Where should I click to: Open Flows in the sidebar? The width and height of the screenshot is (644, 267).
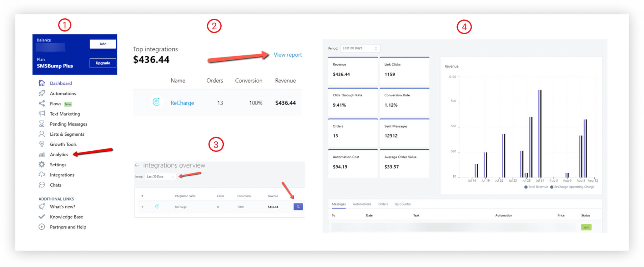(x=56, y=104)
